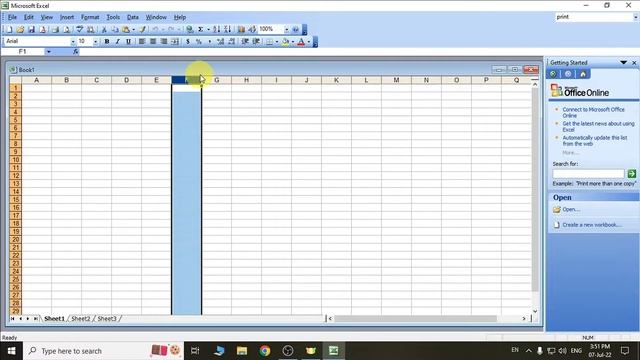Click Automatically update this list link
640x360 pixels.
click(x=595, y=140)
